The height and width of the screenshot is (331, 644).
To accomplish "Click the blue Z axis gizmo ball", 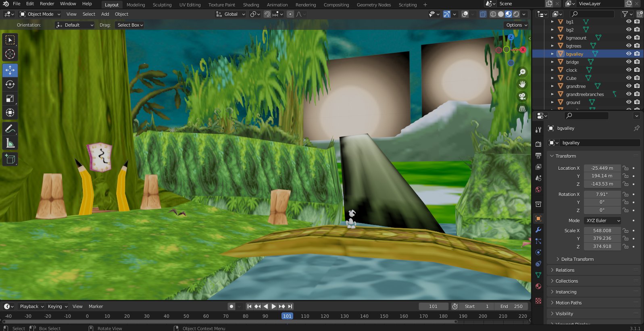I will point(511,37).
